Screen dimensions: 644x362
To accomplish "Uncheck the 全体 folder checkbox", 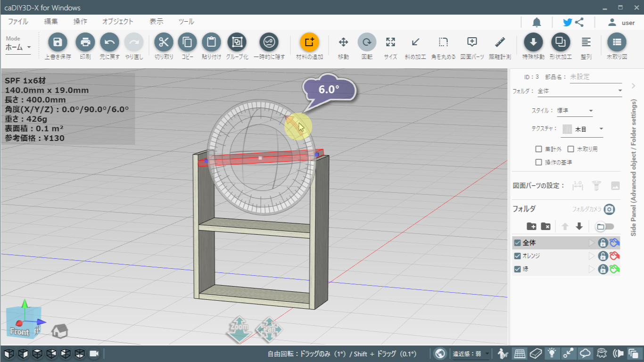I will pos(518,243).
